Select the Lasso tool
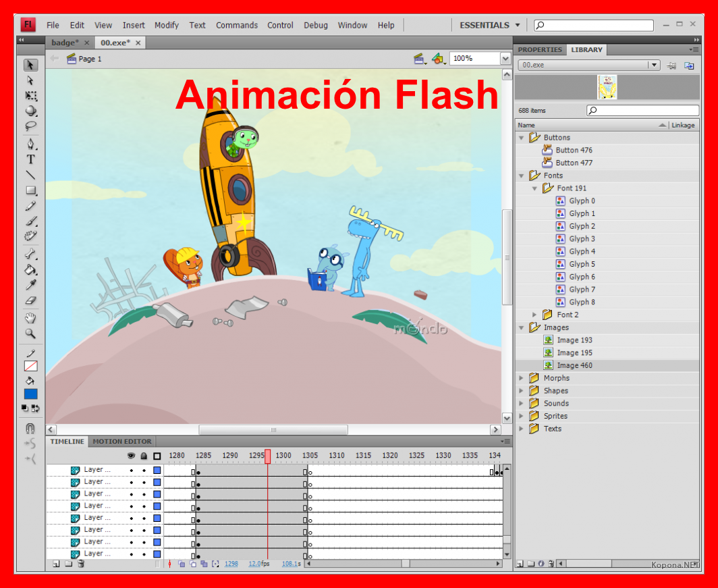The height and width of the screenshot is (588, 718). pyautogui.click(x=30, y=126)
